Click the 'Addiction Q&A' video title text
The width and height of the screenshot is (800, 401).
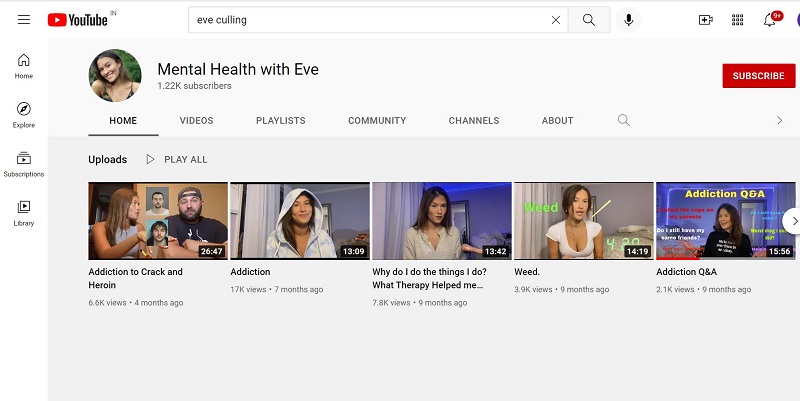(686, 272)
